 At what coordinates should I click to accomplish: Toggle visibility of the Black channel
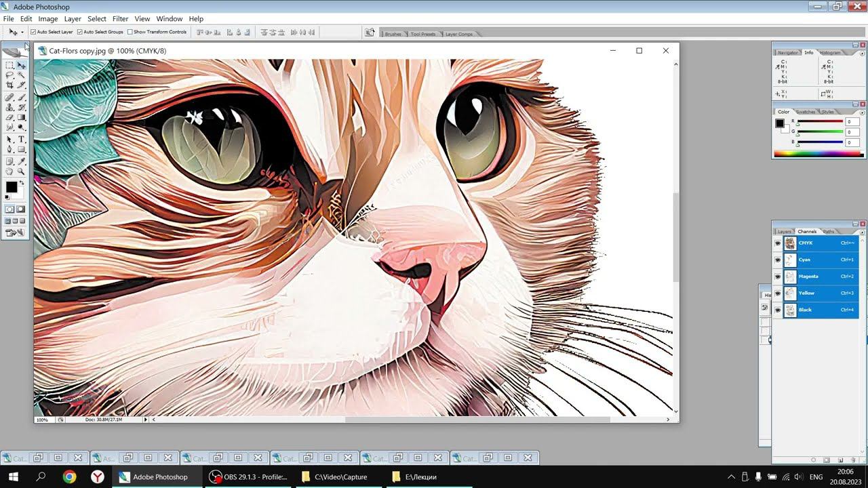pos(778,310)
